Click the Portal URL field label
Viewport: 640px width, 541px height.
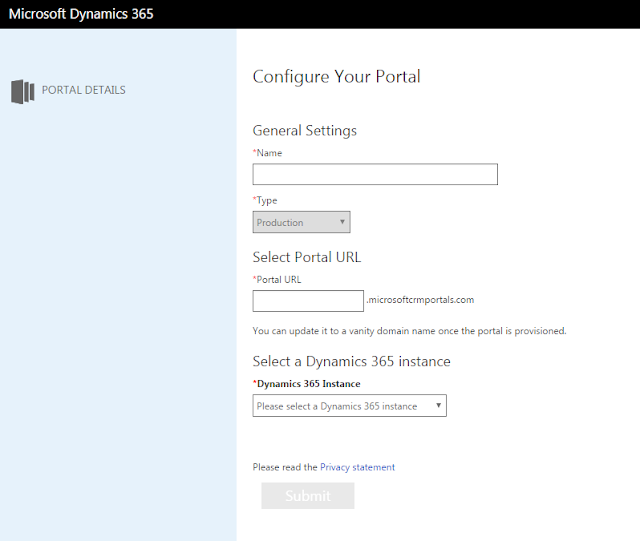coord(278,280)
